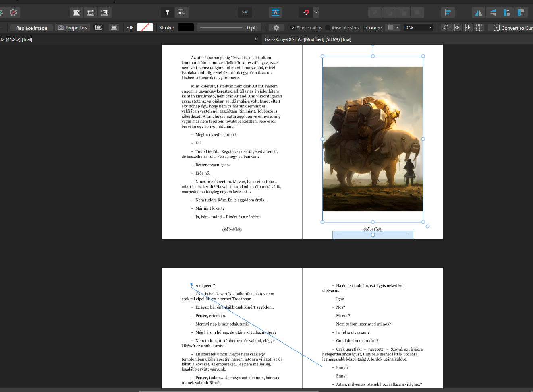Choose the circular text wrap icon
This screenshot has width=533, height=392.
click(x=91, y=12)
